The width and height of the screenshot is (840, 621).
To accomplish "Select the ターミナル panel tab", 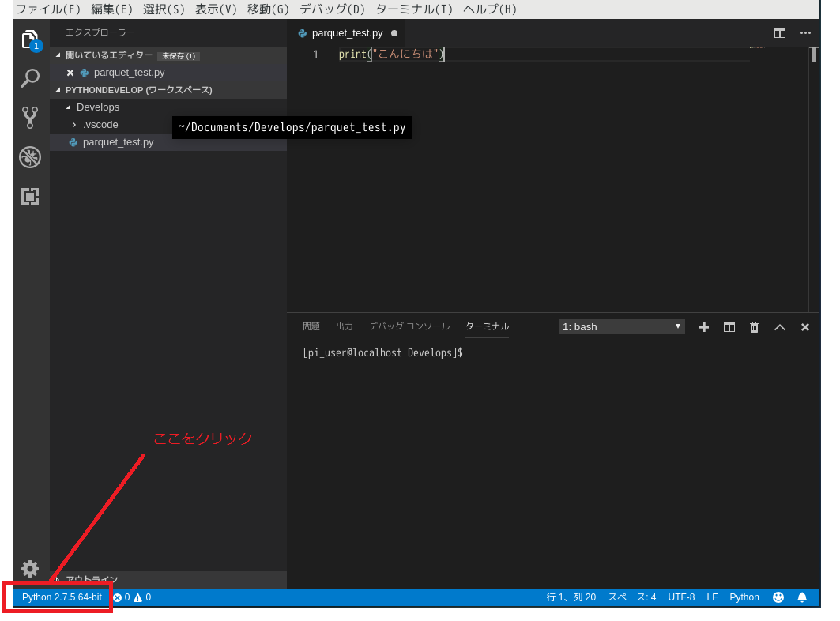I will click(487, 326).
